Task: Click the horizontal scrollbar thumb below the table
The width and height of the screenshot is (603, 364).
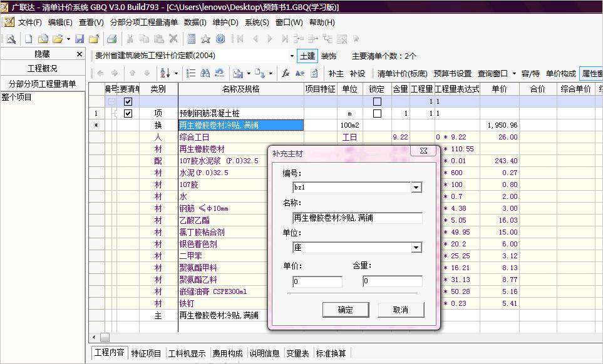Action: (105, 338)
